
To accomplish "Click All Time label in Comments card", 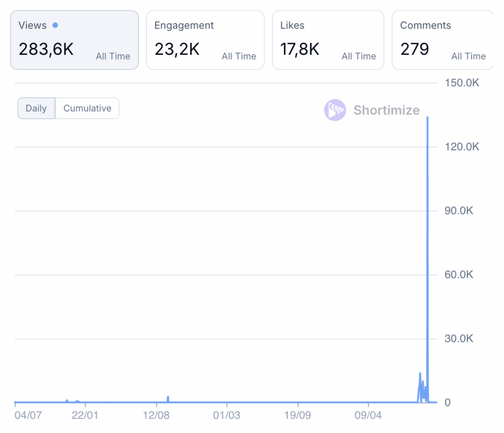I will [x=468, y=56].
